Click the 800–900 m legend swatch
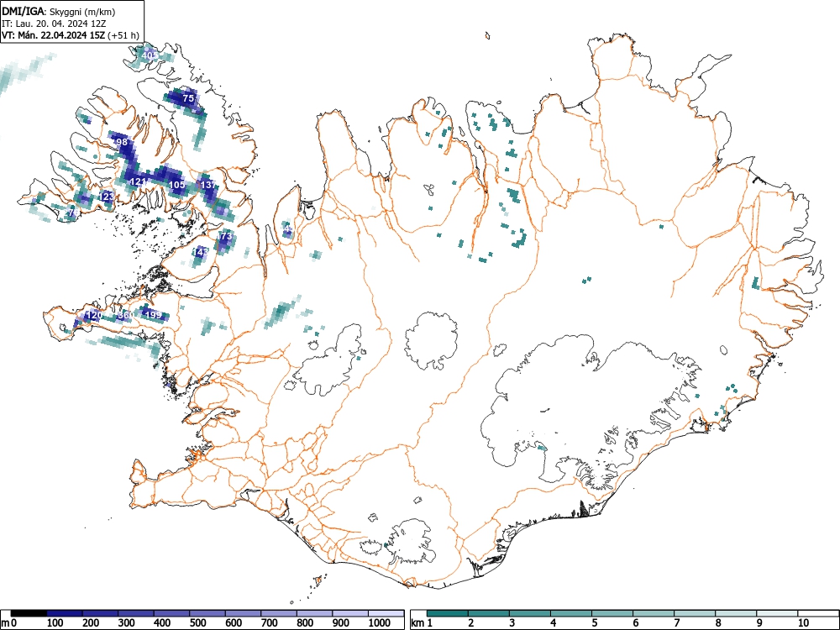840x630 pixels. (314, 613)
